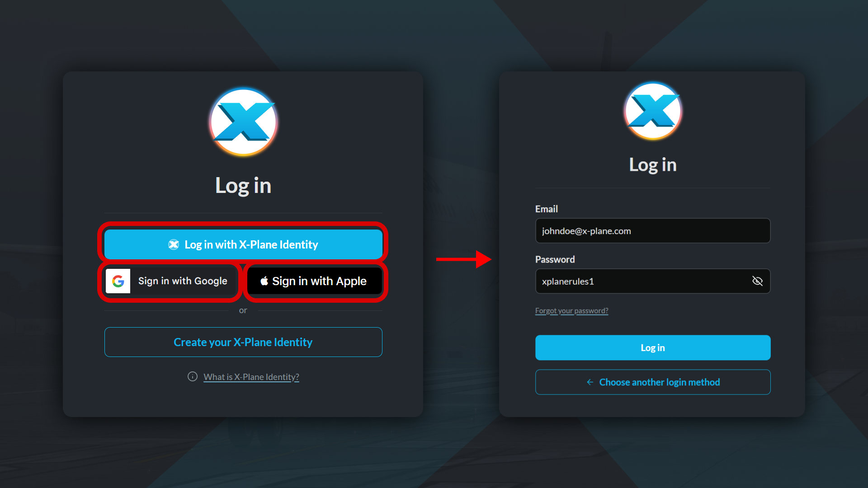Click the Apple logo icon

264,281
